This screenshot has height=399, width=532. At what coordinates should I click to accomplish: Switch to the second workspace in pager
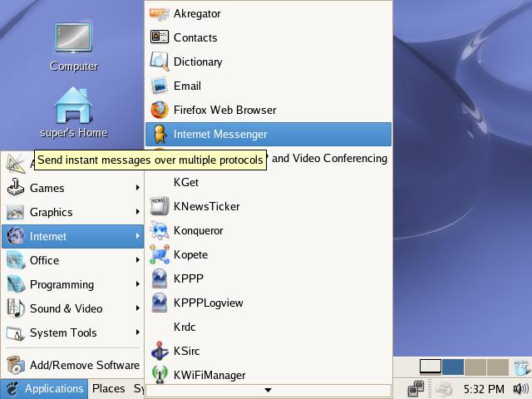pyautogui.click(x=453, y=367)
